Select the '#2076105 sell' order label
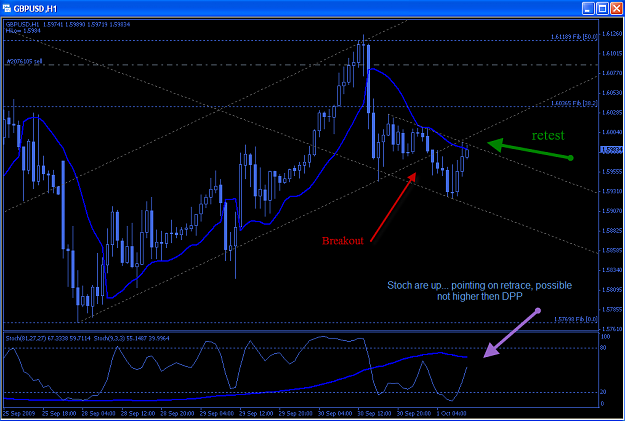 (x=25, y=61)
